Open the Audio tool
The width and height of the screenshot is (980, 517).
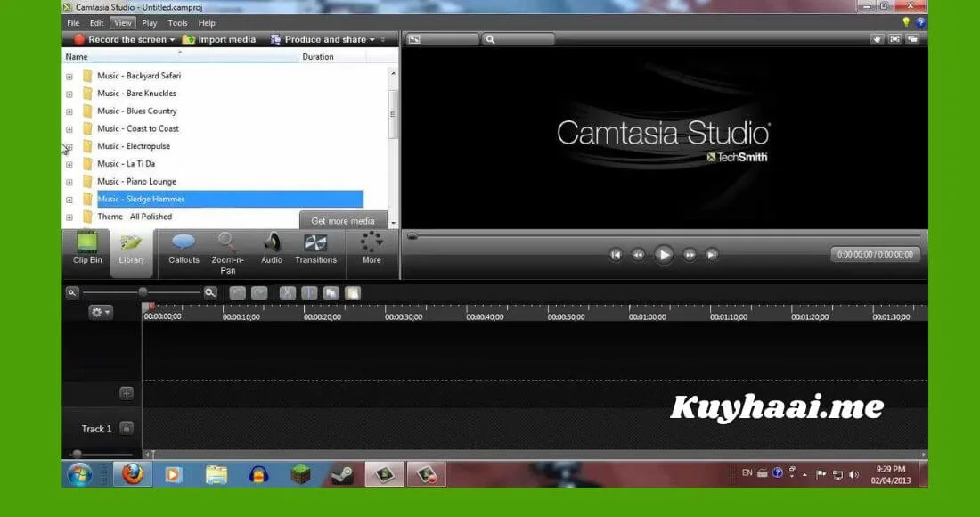[x=271, y=248]
